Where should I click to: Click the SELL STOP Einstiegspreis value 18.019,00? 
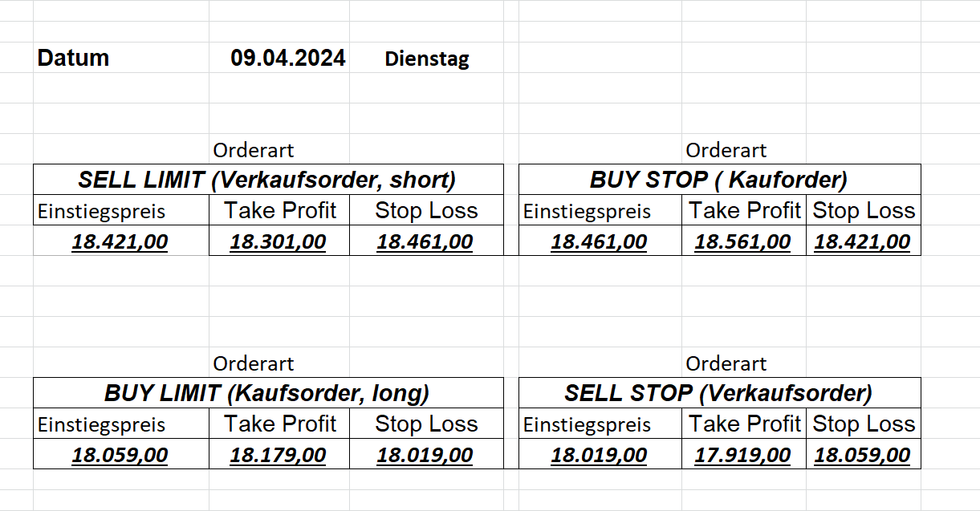pyautogui.click(x=599, y=455)
